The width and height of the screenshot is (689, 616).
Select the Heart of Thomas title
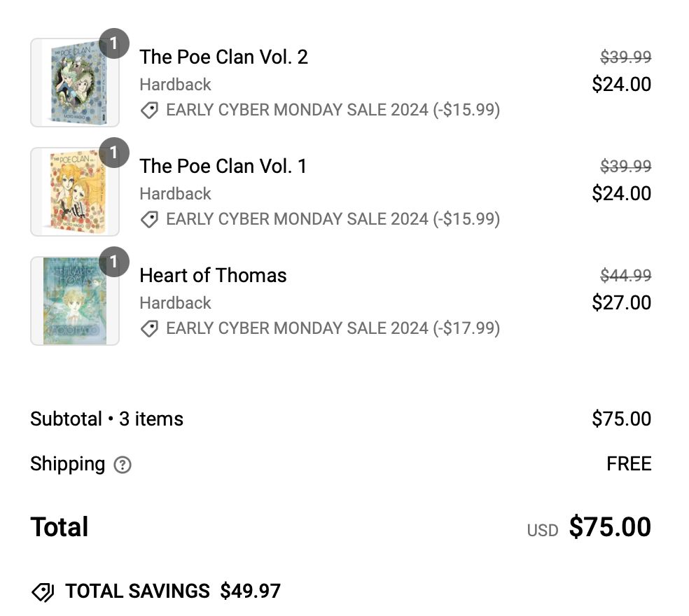coord(213,275)
